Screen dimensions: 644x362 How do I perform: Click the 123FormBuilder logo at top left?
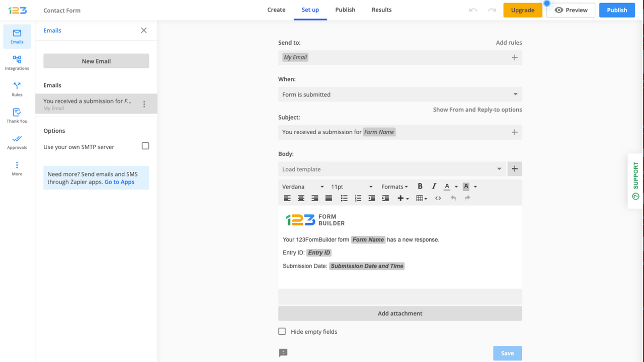click(x=18, y=10)
